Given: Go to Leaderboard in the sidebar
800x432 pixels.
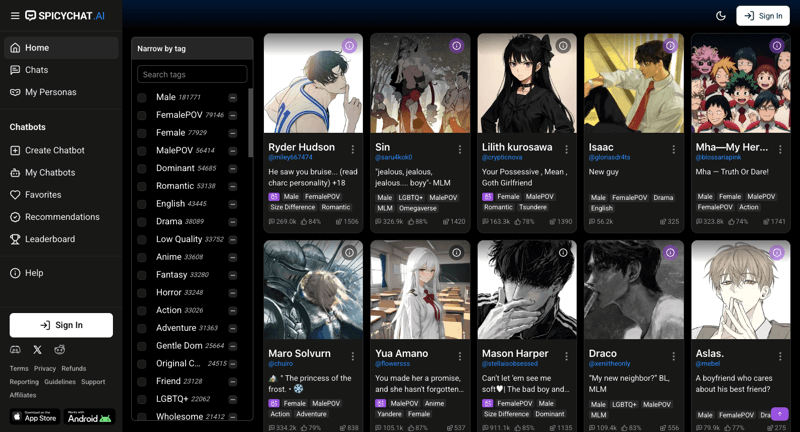Looking at the screenshot, I should [49, 239].
